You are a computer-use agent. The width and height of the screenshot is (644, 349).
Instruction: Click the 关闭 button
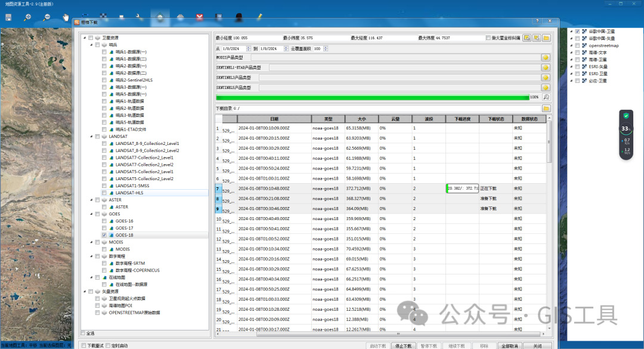[537, 346]
